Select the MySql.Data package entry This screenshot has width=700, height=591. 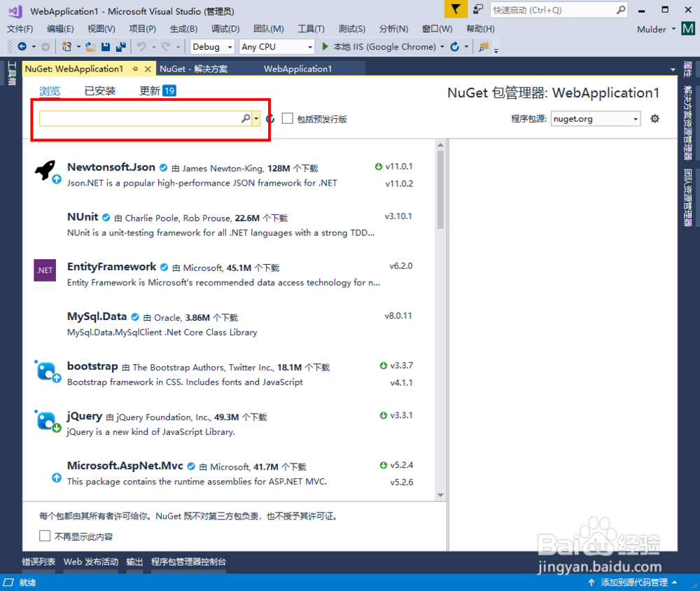coord(229,324)
